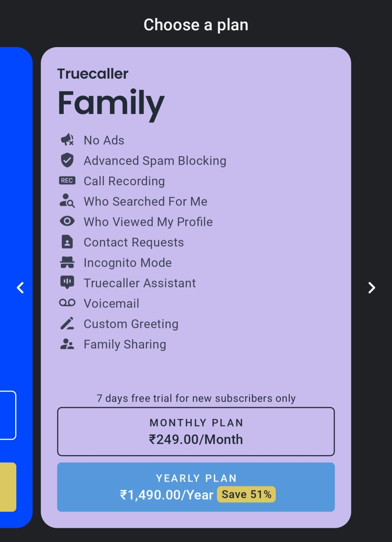Go to the next plan with the right chevron
The height and width of the screenshot is (542, 392).
pos(372,288)
